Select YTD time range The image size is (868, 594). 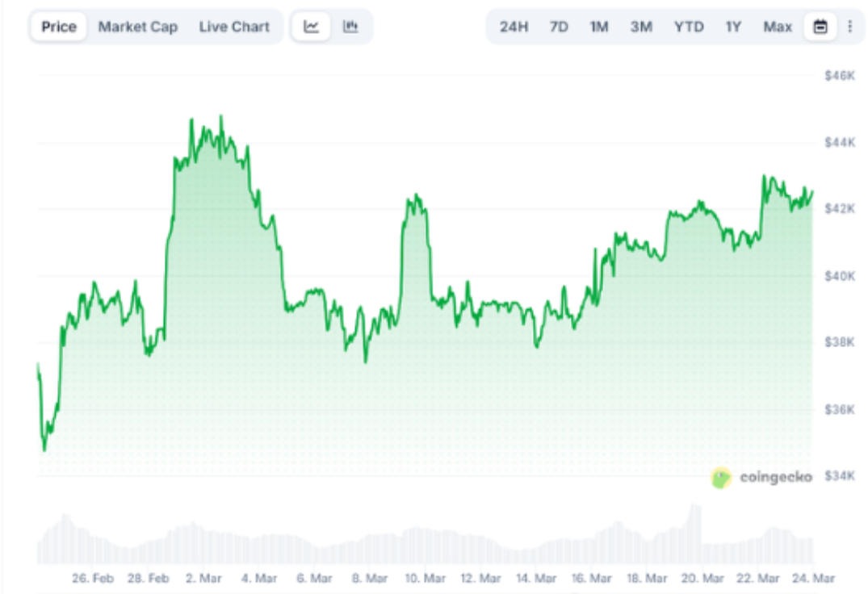tap(689, 27)
